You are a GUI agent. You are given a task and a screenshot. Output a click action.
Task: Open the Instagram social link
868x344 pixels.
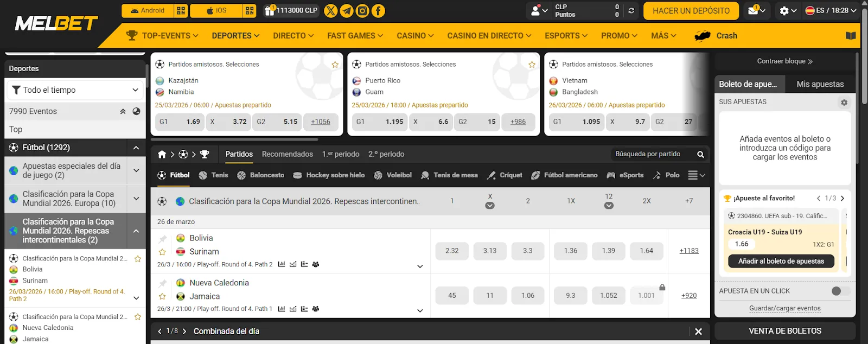point(362,10)
